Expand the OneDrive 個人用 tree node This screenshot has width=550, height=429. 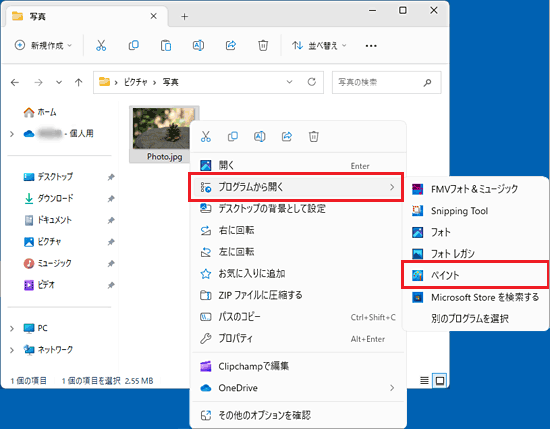click(x=12, y=134)
